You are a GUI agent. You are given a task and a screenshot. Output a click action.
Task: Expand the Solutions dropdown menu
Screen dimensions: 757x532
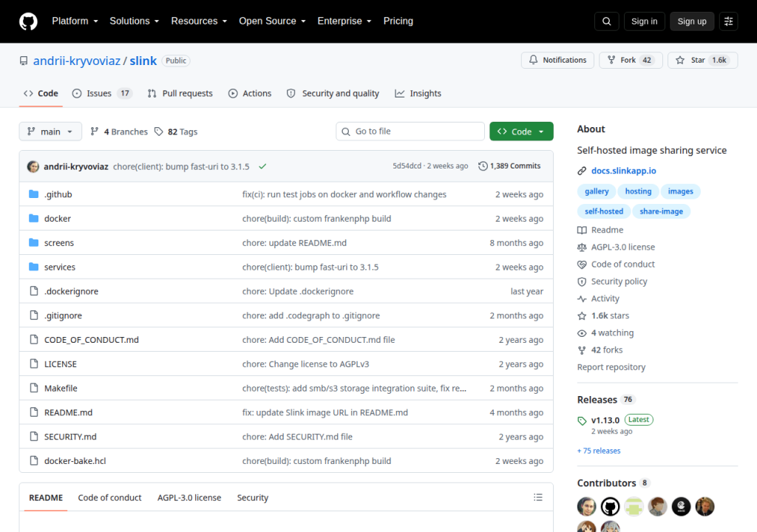pos(135,21)
